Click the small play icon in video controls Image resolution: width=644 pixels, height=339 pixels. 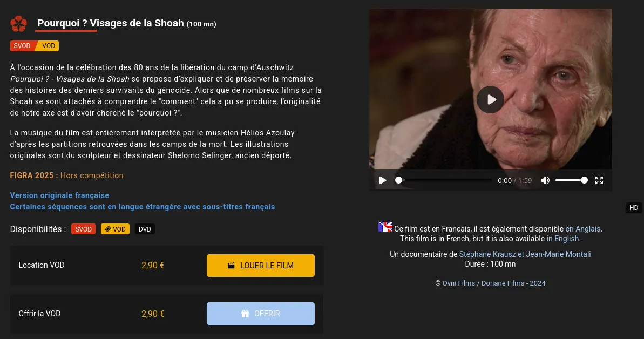coord(382,180)
